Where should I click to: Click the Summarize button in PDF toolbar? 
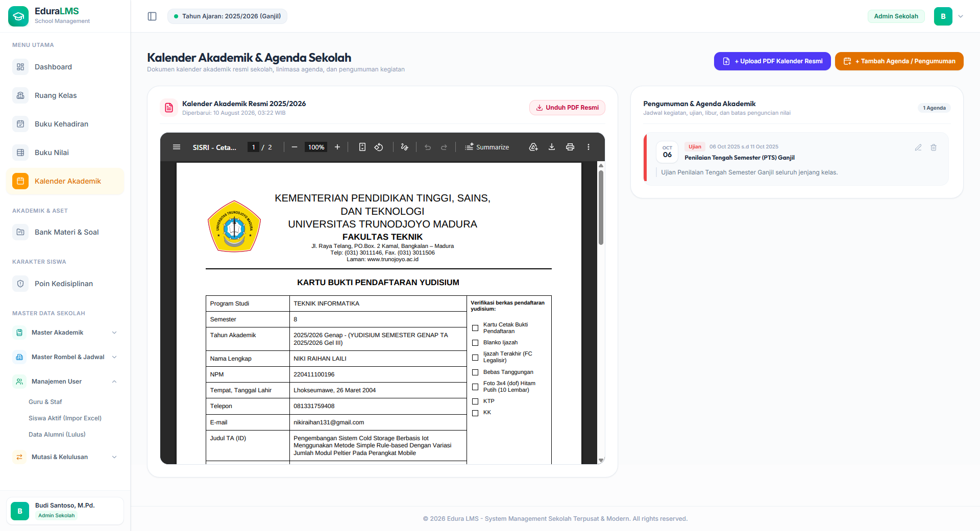[x=487, y=147]
